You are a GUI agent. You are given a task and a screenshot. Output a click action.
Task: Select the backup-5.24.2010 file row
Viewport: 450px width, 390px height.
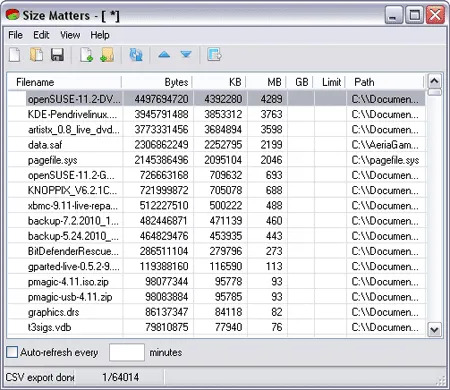coord(216,236)
